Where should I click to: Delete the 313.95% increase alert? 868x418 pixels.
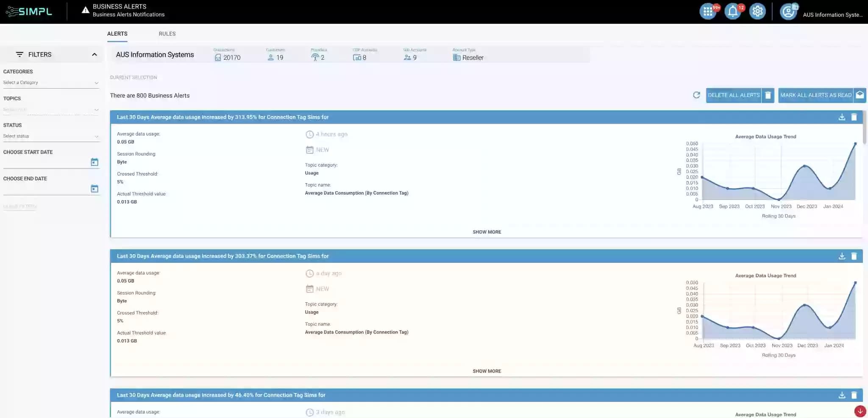(854, 117)
